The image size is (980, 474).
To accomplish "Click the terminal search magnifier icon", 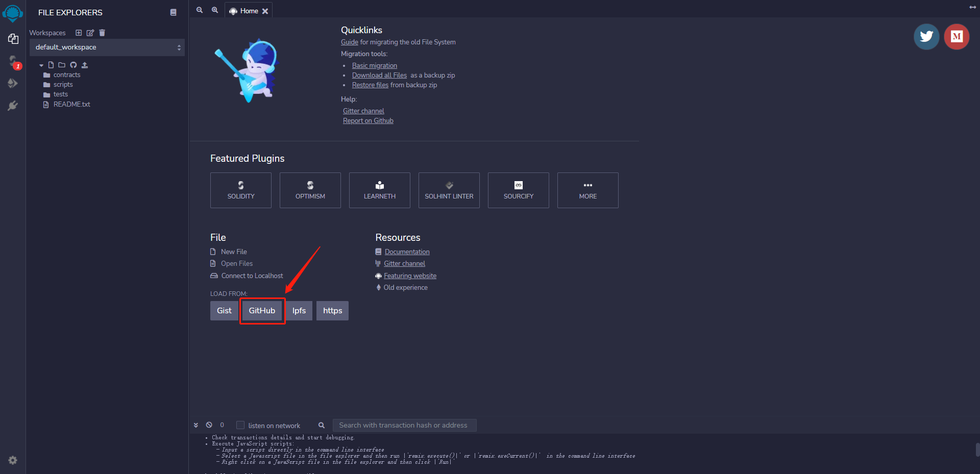I will click(322, 425).
